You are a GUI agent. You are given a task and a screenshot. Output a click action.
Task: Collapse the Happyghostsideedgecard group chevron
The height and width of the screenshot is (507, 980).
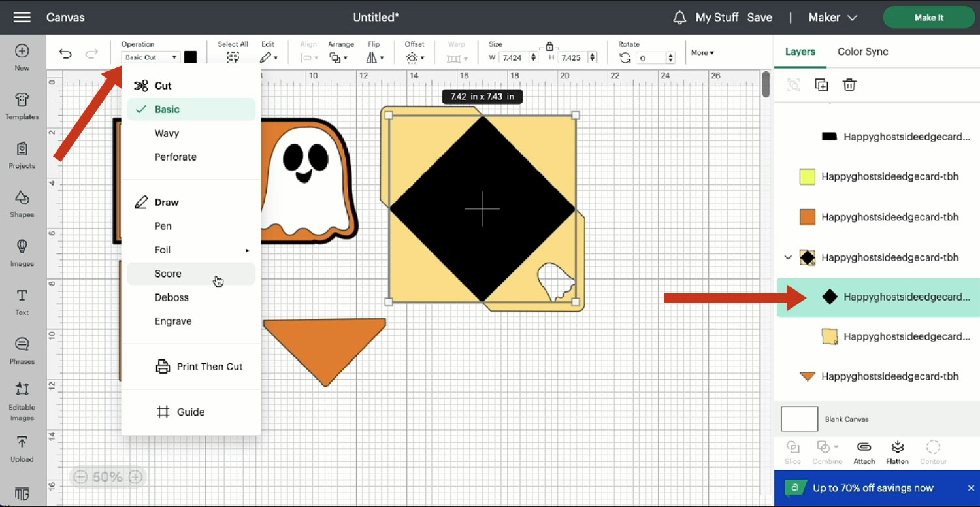click(x=788, y=257)
